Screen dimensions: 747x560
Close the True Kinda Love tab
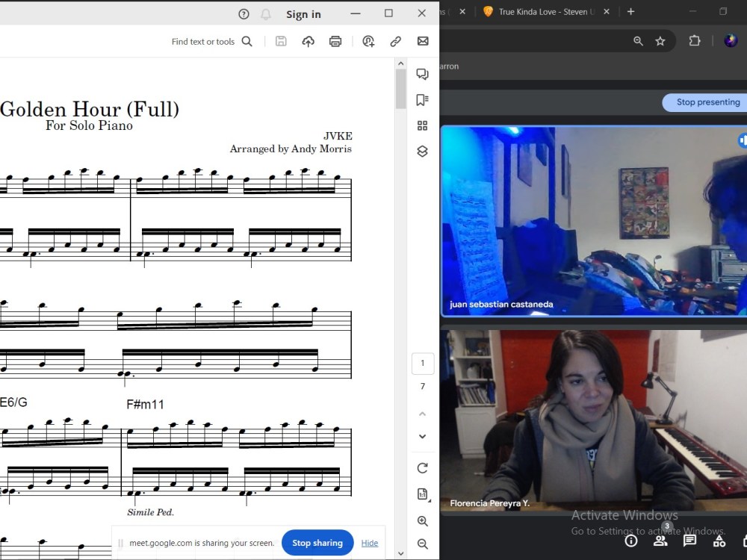pyautogui.click(x=607, y=12)
